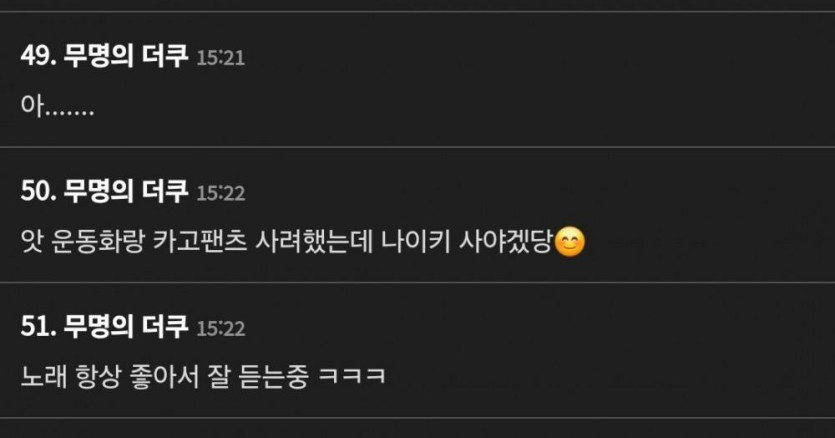Click the 15:22 timestamp of comment 51
This screenshot has width=835, height=438.
pos(220,328)
